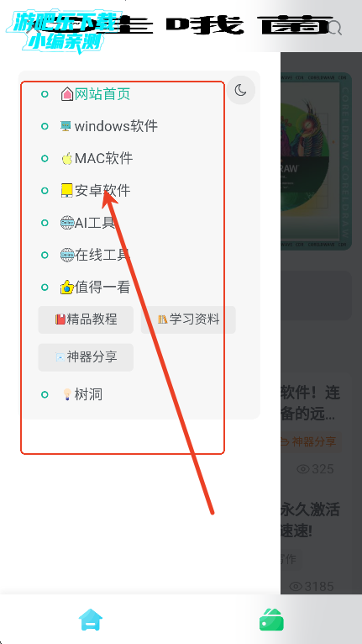The image size is (362, 644).
Task: Click the lightbulb icon beside 树洞
Action: point(67,394)
